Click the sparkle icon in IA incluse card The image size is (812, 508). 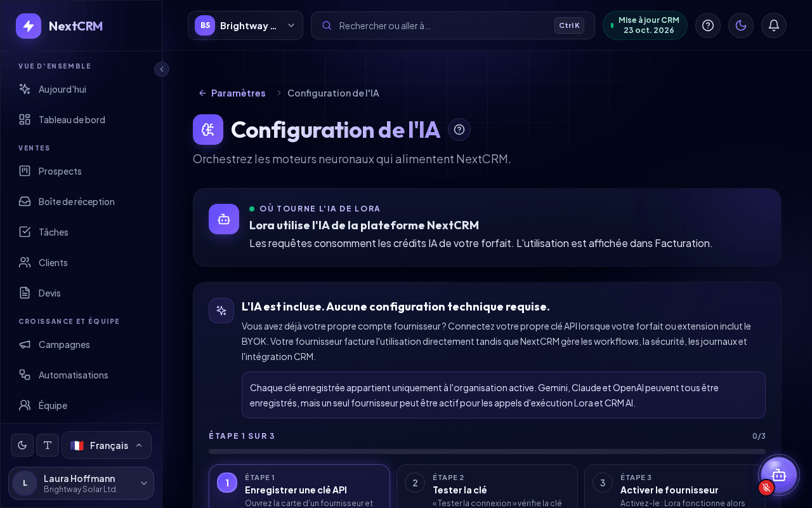[x=221, y=311]
